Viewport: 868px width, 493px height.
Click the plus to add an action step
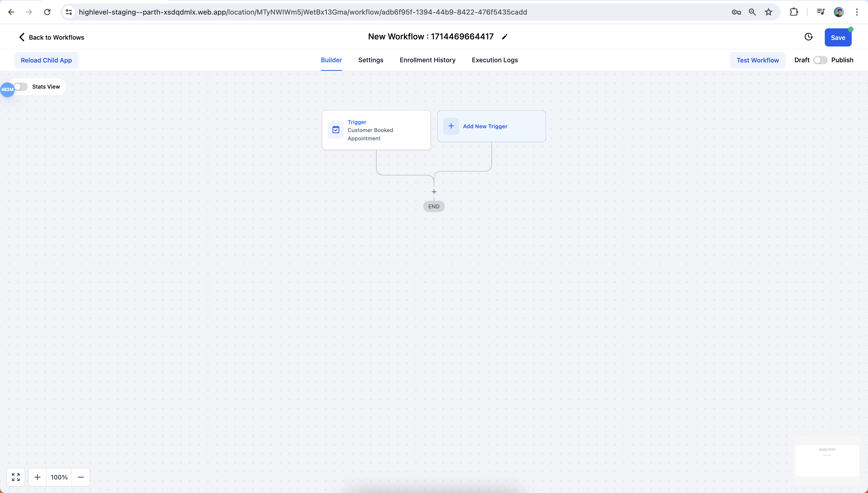[x=434, y=192]
